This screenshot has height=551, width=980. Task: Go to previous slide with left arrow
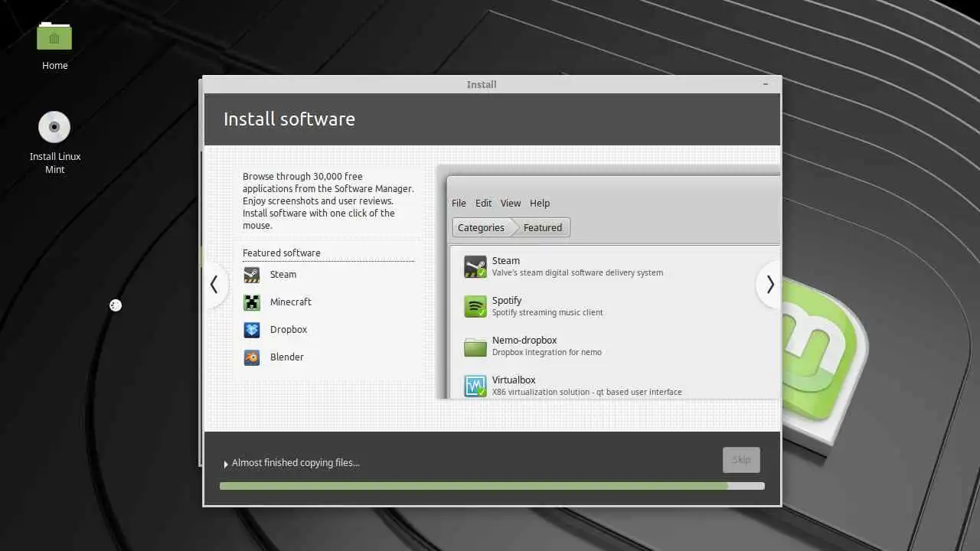point(214,285)
